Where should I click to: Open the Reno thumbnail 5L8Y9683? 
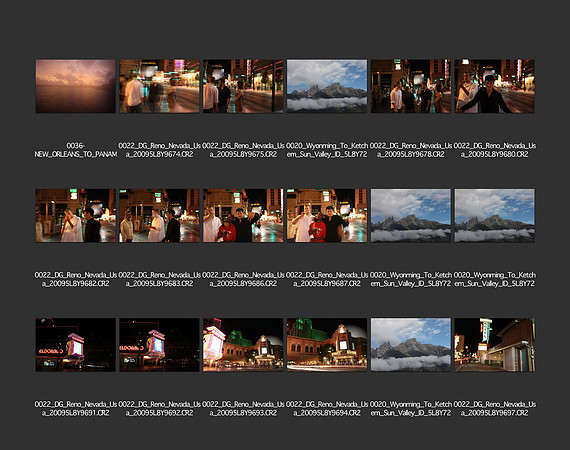[x=159, y=216]
